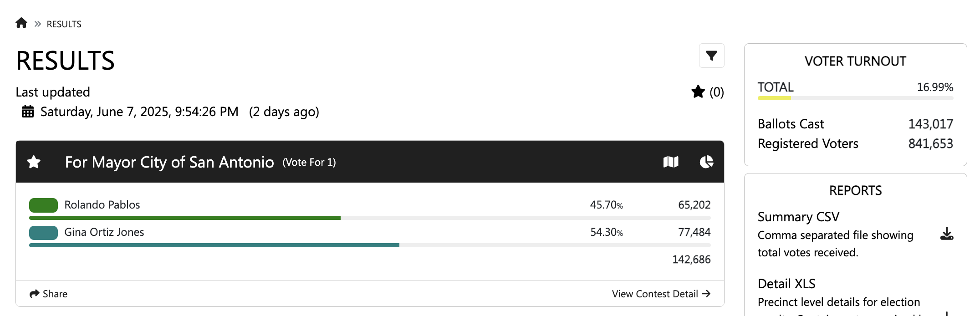
Task: Click Gina Ortiz Jones teal swatch
Action: coord(43,233)
